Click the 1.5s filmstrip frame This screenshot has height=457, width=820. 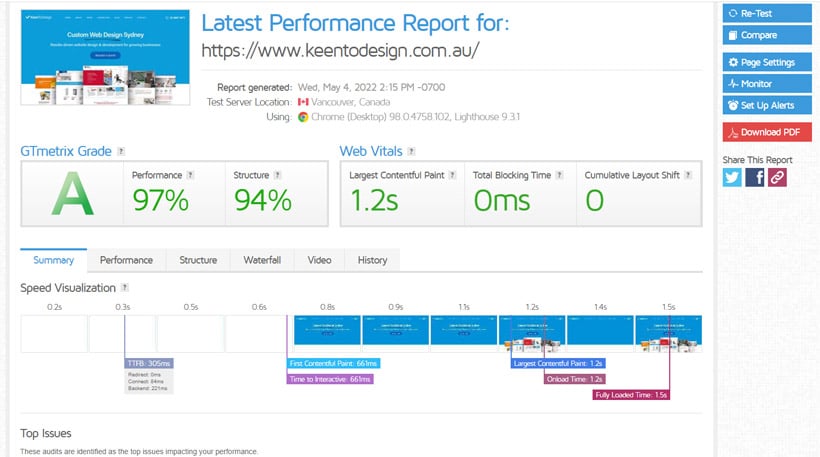pyautogui.click(x=668, y=333)
